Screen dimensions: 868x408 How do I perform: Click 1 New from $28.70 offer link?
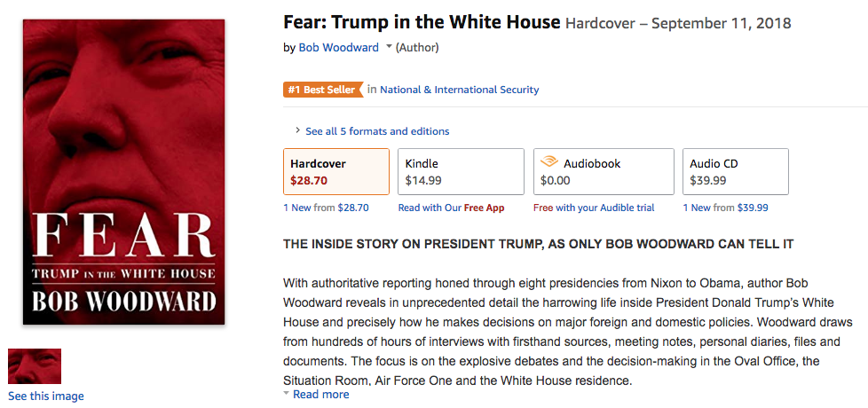[326, 208]
